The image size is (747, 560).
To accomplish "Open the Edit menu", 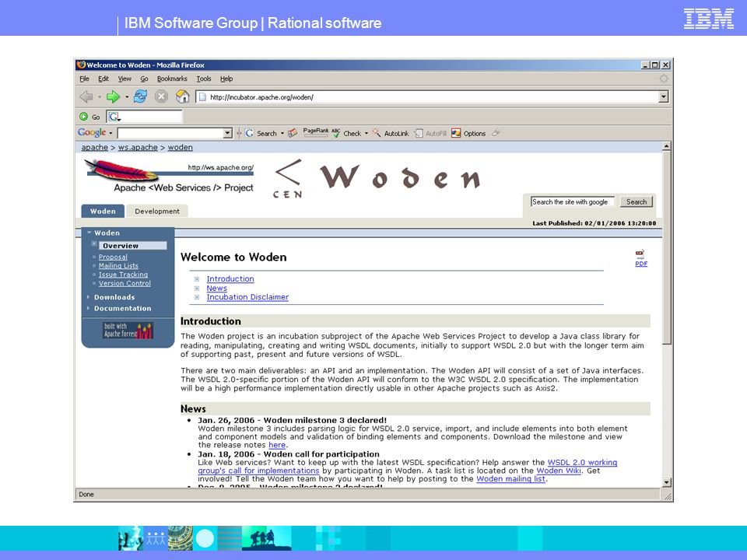I will 103,79.
